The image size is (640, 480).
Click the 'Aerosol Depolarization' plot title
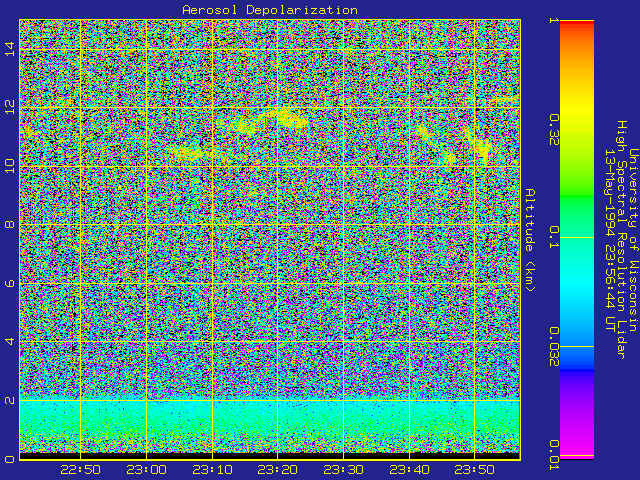click(x=270, y=10)
